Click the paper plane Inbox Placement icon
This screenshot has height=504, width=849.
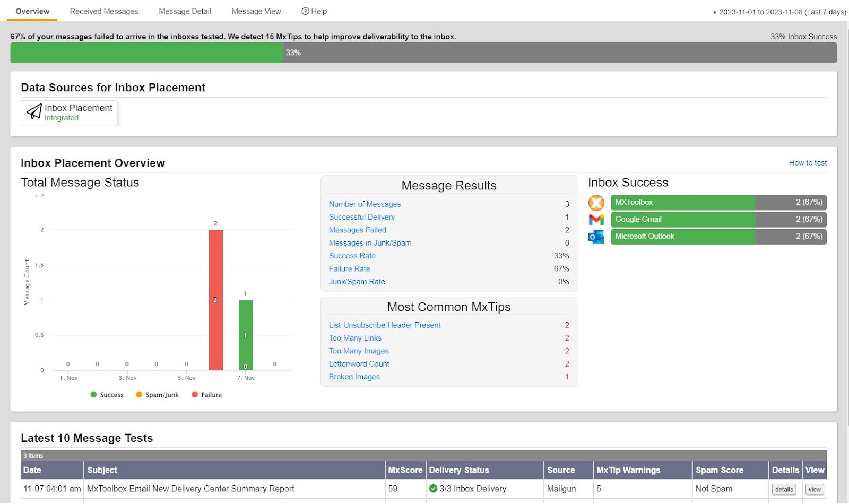(x=34, y=111)
